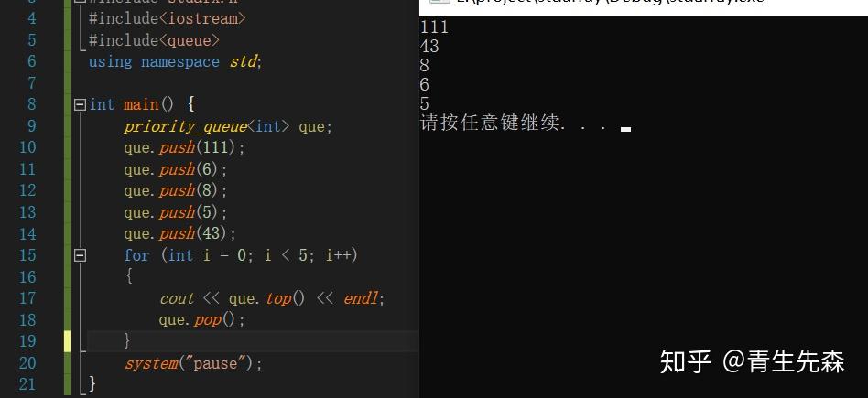Screen dimensions: 868x398
Task: Click line number 4 in the gutter
Action: (31, 19)
